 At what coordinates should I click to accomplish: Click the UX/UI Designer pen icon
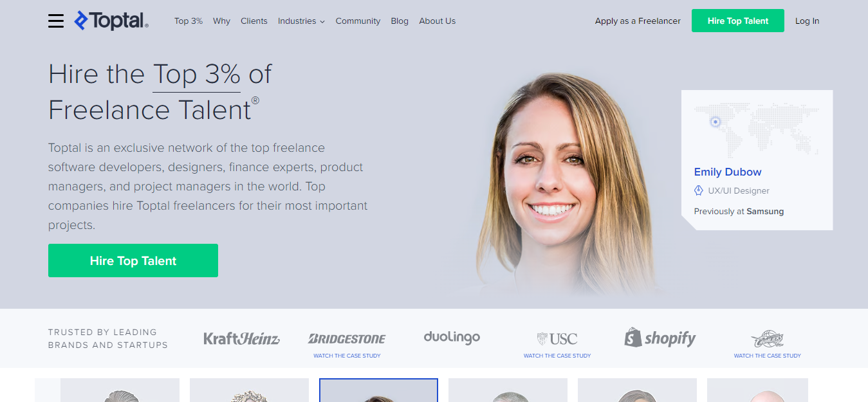point(699,190)
